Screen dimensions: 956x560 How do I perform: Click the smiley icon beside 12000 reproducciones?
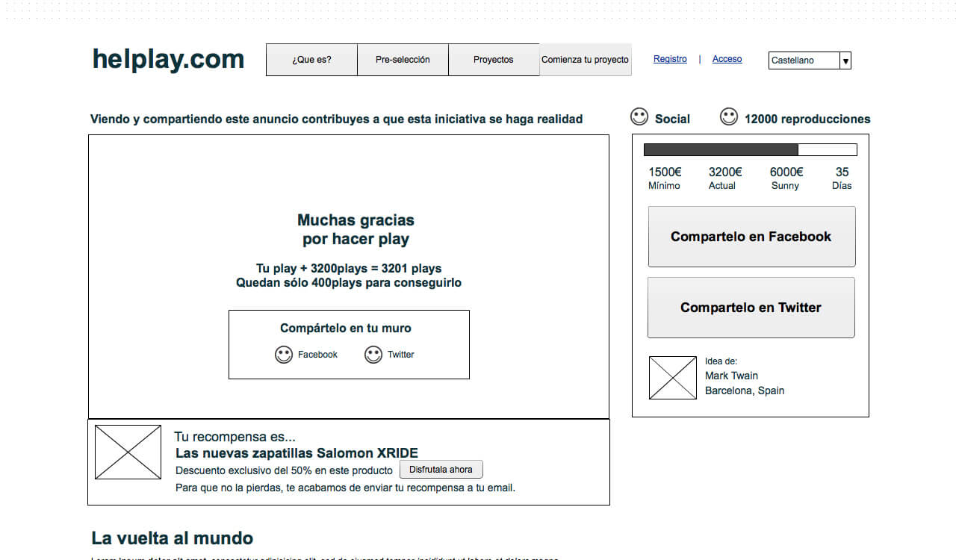click(729, 117)
